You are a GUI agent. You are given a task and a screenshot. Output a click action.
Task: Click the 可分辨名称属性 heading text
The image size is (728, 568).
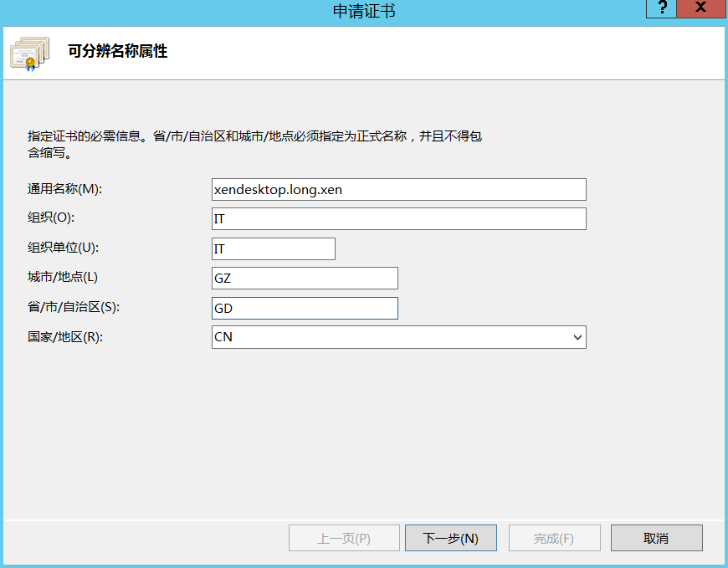pos(117,51)
